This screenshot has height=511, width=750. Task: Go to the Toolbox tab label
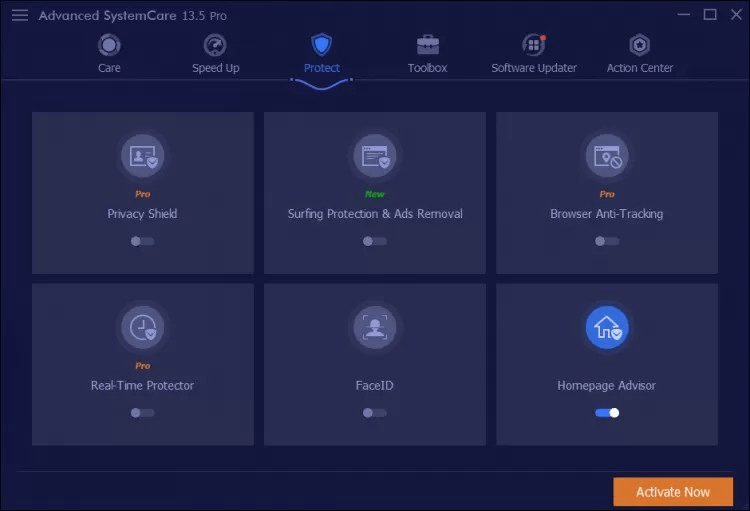click(x=428, y=68)
